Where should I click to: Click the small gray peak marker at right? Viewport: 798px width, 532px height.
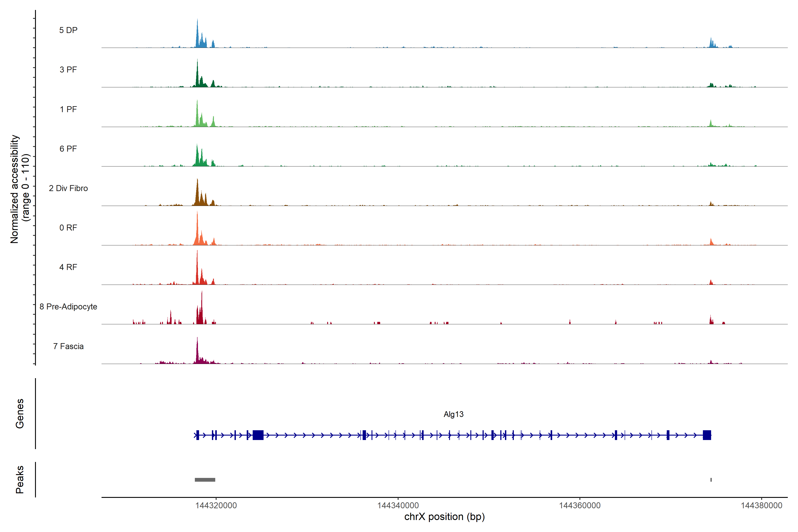point(711,480)
